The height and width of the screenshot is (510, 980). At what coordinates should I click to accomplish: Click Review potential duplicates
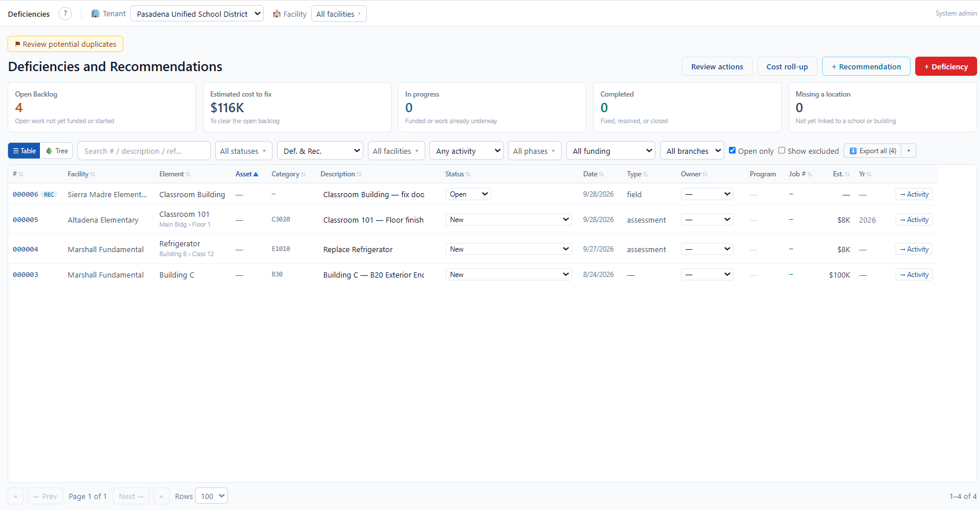point(65,44)
